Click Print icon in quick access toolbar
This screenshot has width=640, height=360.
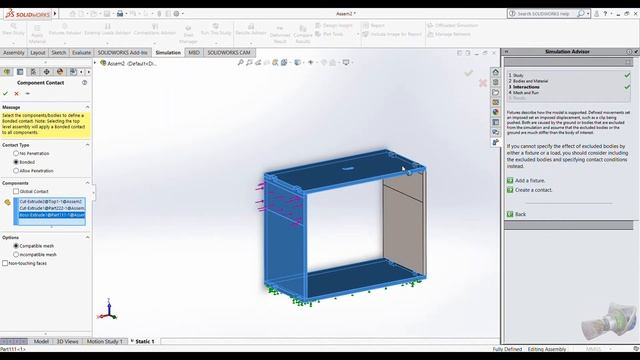click(120, 13)
